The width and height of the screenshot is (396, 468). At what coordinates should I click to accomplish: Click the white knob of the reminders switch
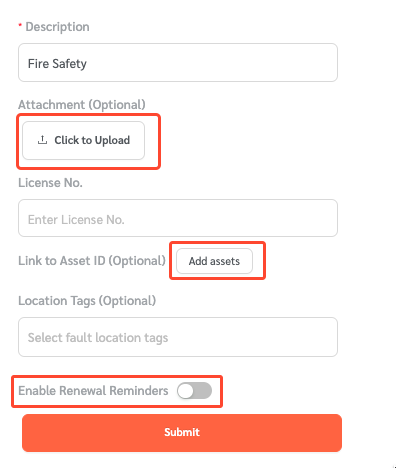[185, 391]
